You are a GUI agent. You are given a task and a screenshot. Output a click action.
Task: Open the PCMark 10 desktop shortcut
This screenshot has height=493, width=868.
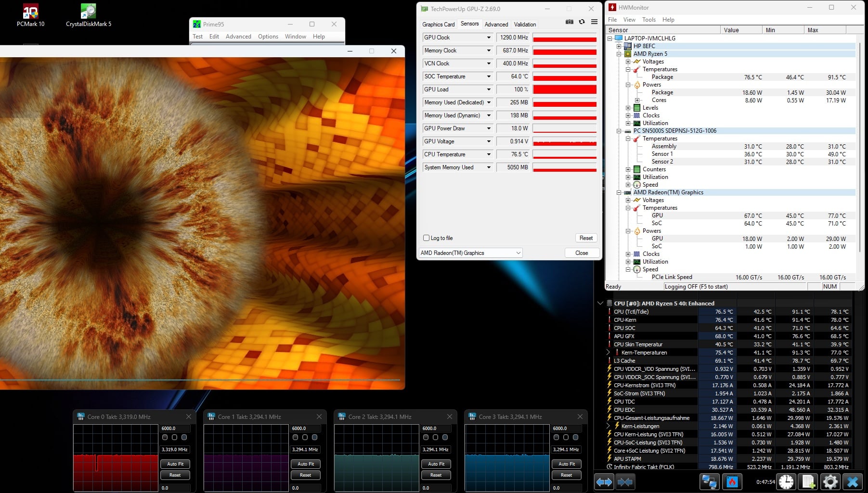[30, 15]
